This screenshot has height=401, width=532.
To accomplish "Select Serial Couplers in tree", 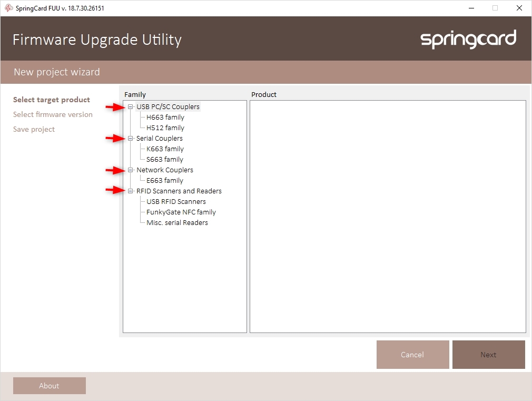I will coord(160,138).
